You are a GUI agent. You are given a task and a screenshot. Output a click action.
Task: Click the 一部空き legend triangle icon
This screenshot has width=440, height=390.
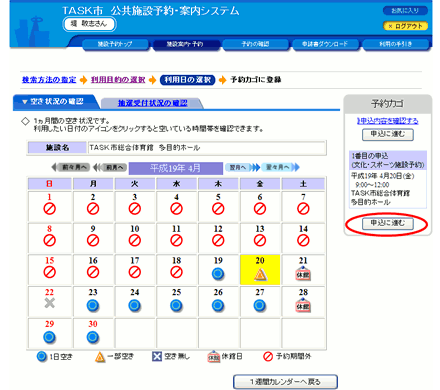click(99, 357)
